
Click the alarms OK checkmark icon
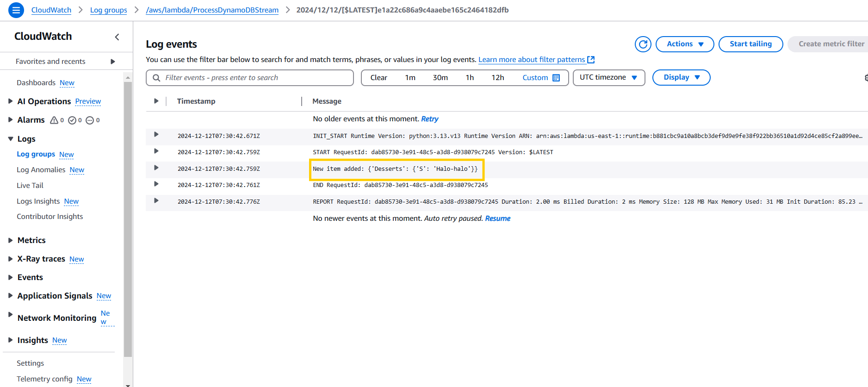tap(72, 120)
